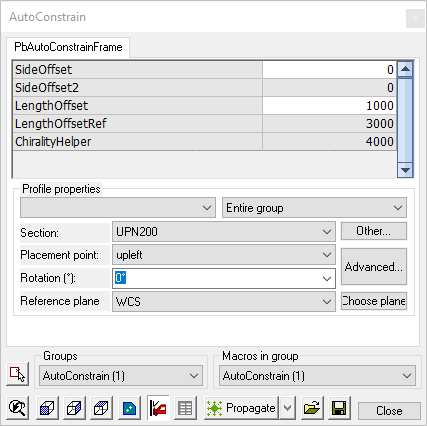Select the cube with top face highlighted

[x=101, y=408]
